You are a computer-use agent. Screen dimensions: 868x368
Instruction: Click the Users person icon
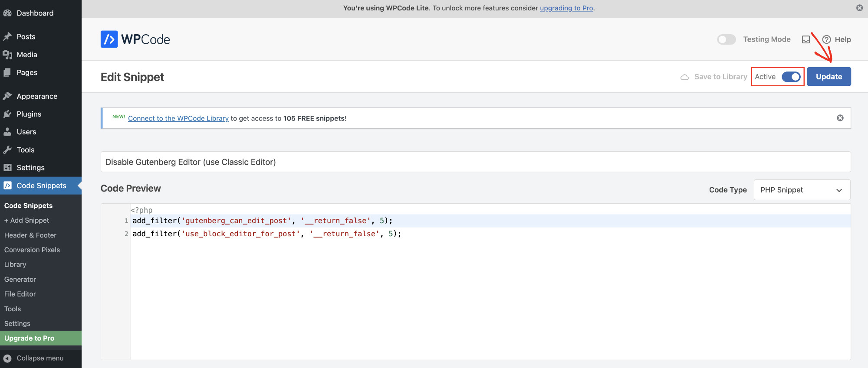(x=7, y=132)
